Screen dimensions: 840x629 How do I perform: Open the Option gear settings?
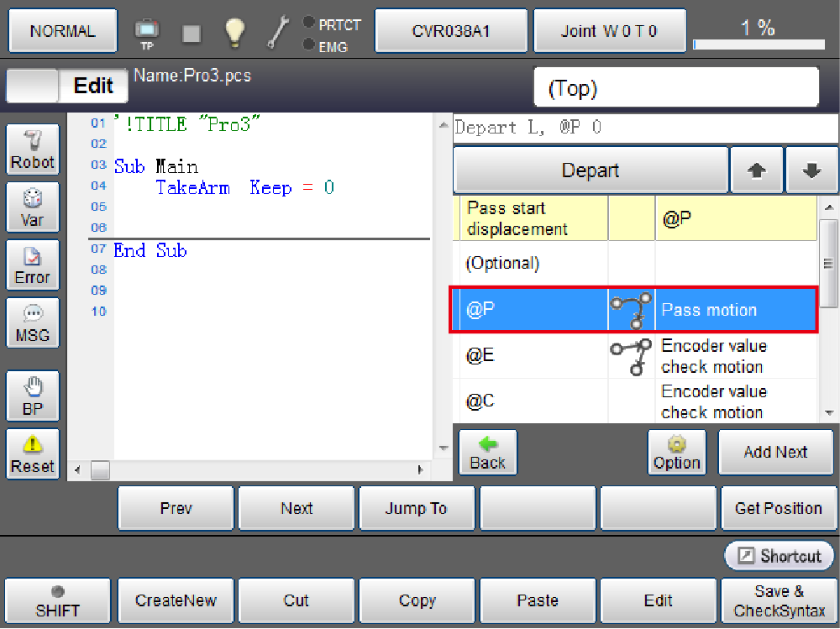tap(676, 453)
